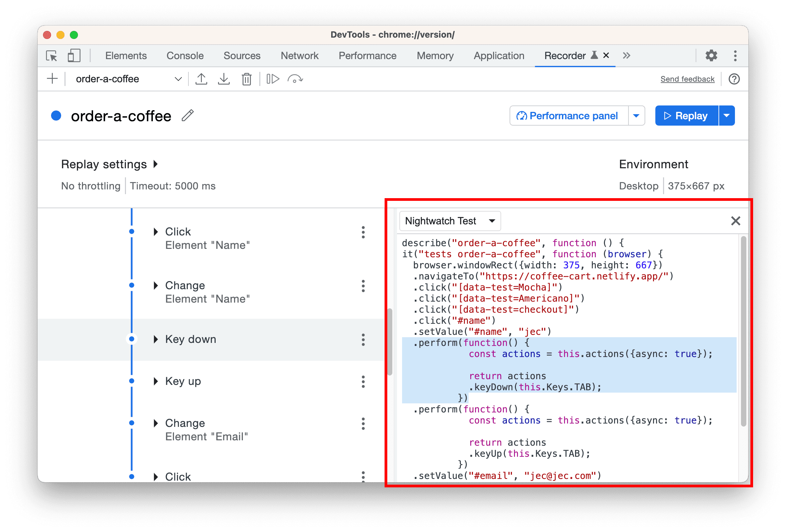The image size is (786, 532).
Task: Click the Replay button
Action: [x=686, y=116]
